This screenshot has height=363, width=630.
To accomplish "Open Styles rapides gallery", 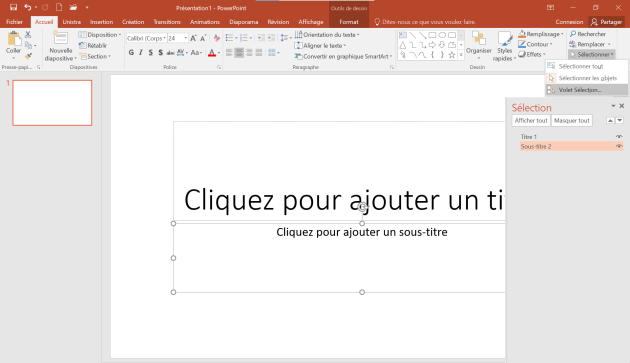I will tap(504, 46).
